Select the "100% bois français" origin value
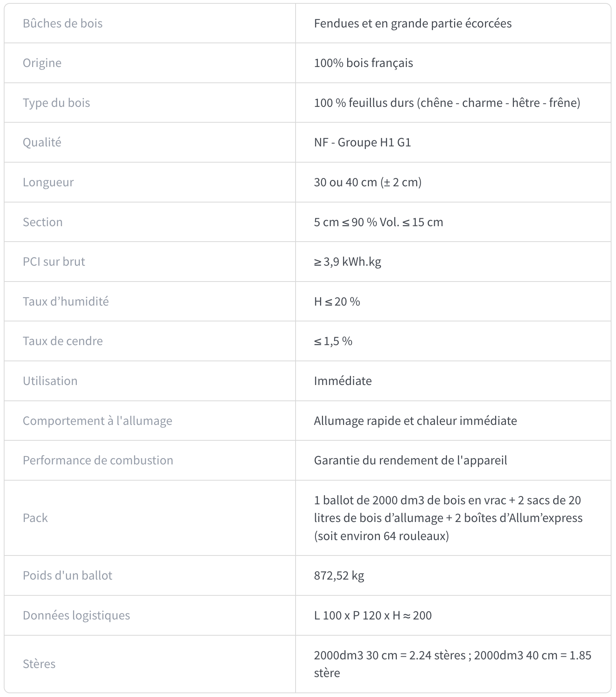This screenshot has width=616, height=697. click(363, 63)
